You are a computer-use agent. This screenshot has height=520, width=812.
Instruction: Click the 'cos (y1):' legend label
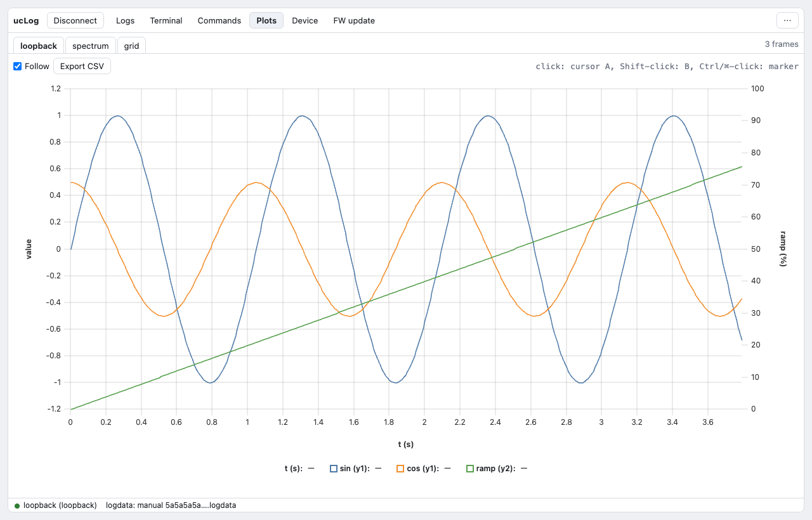pyautogui.click(x=422, y=469)
